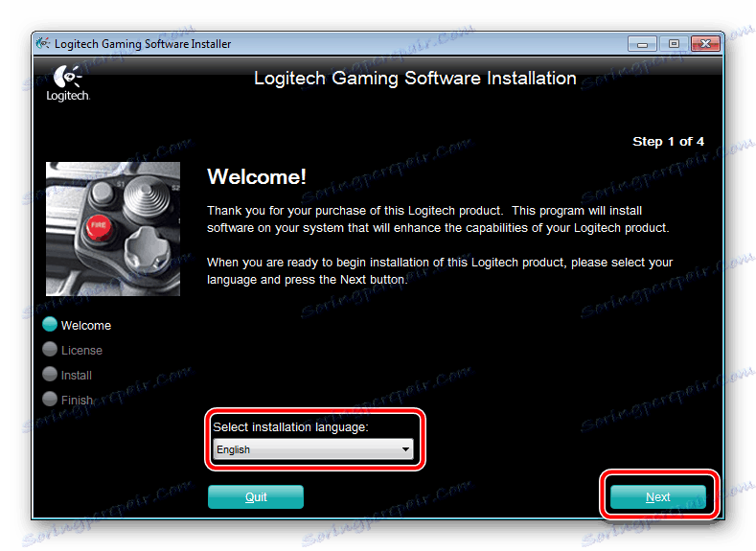
Task: Click the 'Install' step label
Action: click(77, 375)
